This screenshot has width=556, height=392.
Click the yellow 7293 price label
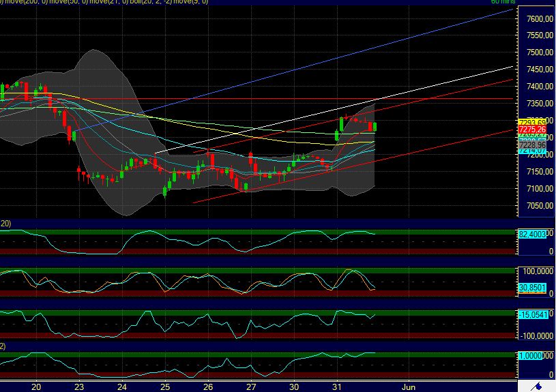[x=532, y=122]
